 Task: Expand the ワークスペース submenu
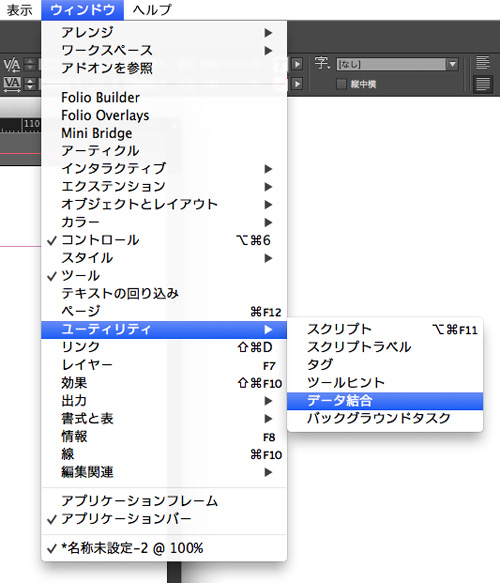[164, 50]
